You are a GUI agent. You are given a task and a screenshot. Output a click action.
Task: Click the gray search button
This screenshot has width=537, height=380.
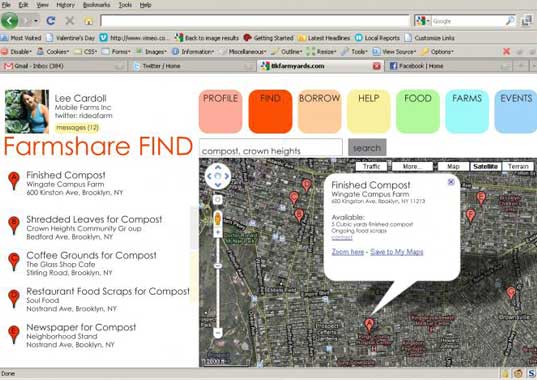tap(367, 148)
